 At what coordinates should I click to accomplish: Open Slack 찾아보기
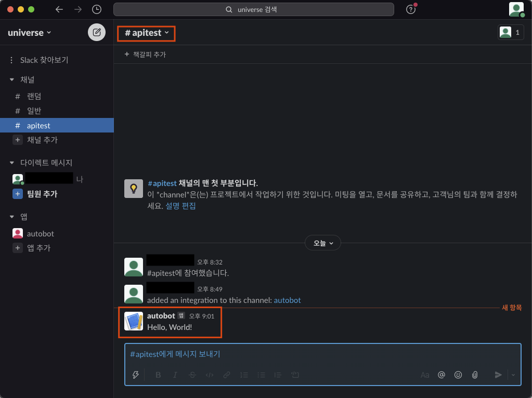click(44, 60)
